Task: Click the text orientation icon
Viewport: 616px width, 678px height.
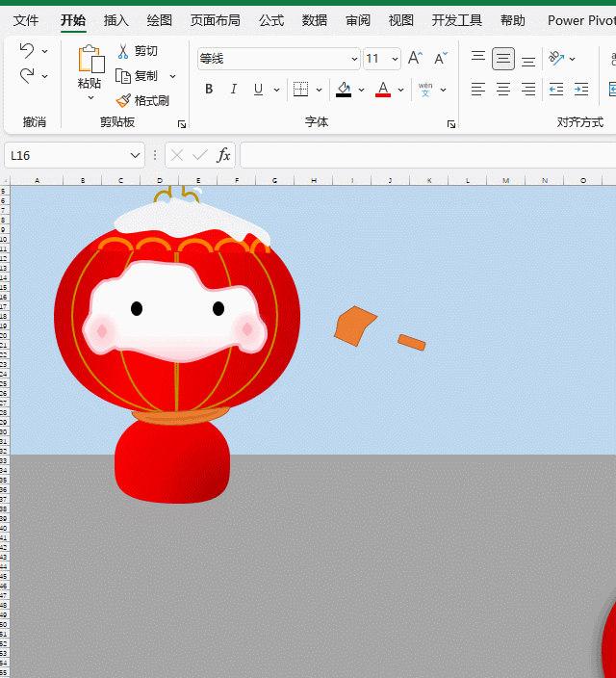Action: pyautogui.click(x=556, y=58)
